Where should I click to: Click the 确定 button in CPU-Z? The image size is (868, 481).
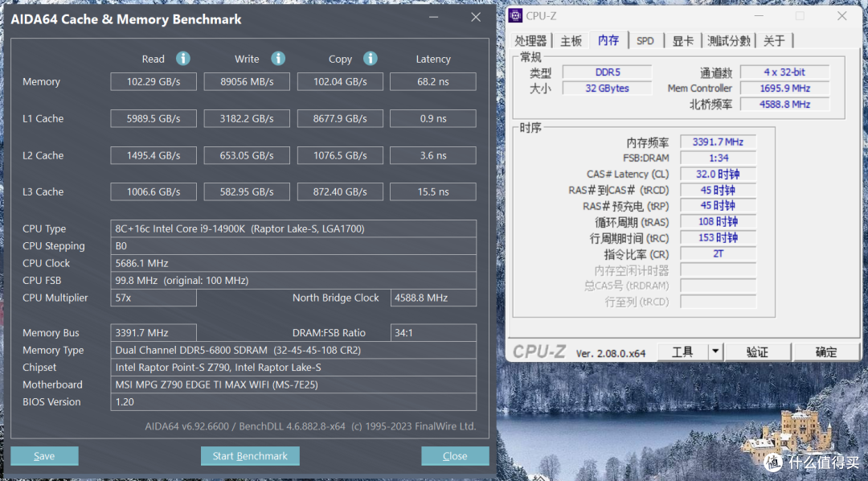click(x=826, y=351)
